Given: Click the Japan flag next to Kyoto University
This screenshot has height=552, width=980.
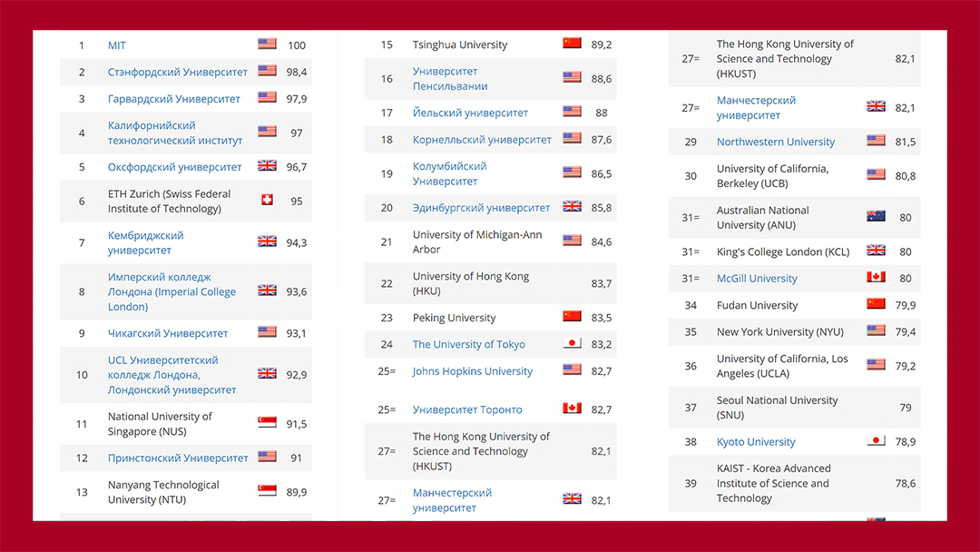Looking at the screenshot, I should click(x=877, y=440).
